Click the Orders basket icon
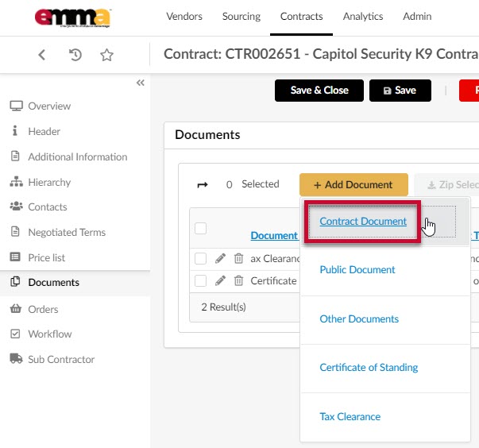 pyautogui.click(x=16, y=308)
